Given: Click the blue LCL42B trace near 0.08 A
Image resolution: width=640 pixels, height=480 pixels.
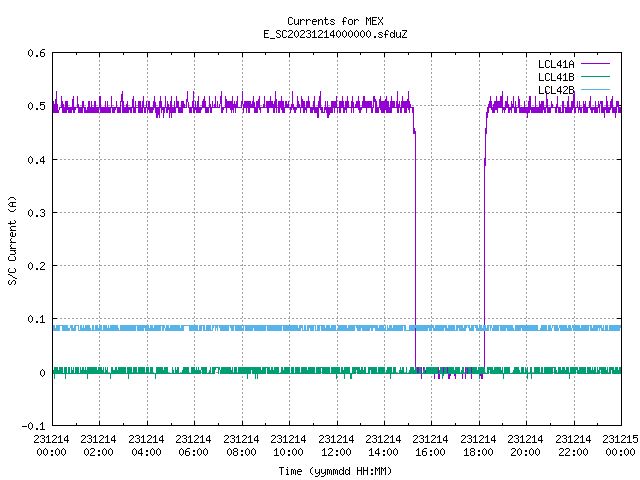Looking at the screenshot, I should [x=337, y=328].
